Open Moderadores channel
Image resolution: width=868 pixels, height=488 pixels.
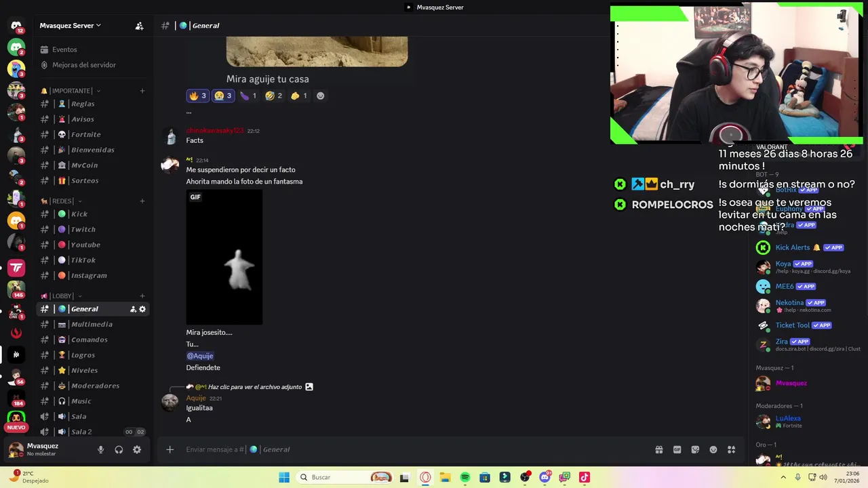pos(93,386)
